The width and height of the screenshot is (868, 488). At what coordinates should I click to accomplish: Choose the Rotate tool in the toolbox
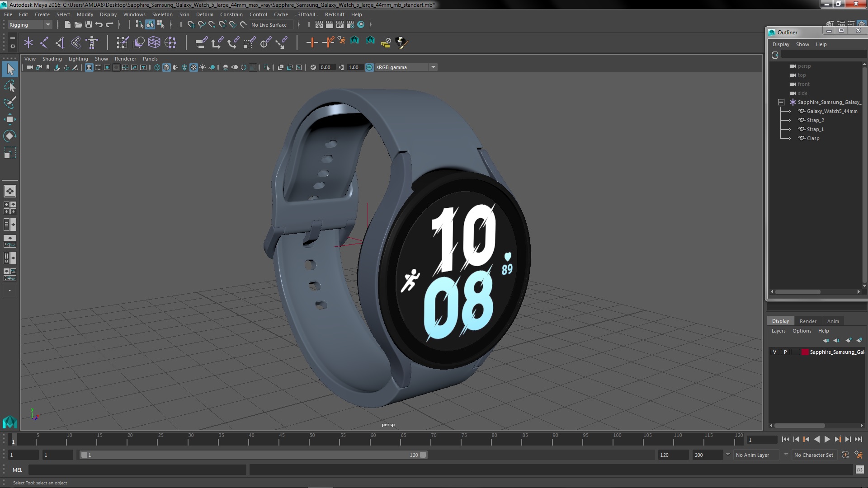point(10,136)
